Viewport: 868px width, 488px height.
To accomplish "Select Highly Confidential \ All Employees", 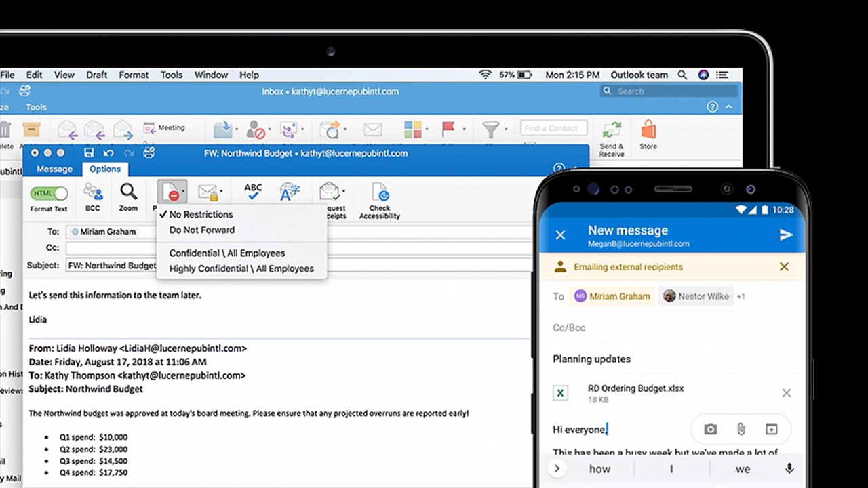I will [241, 268].
